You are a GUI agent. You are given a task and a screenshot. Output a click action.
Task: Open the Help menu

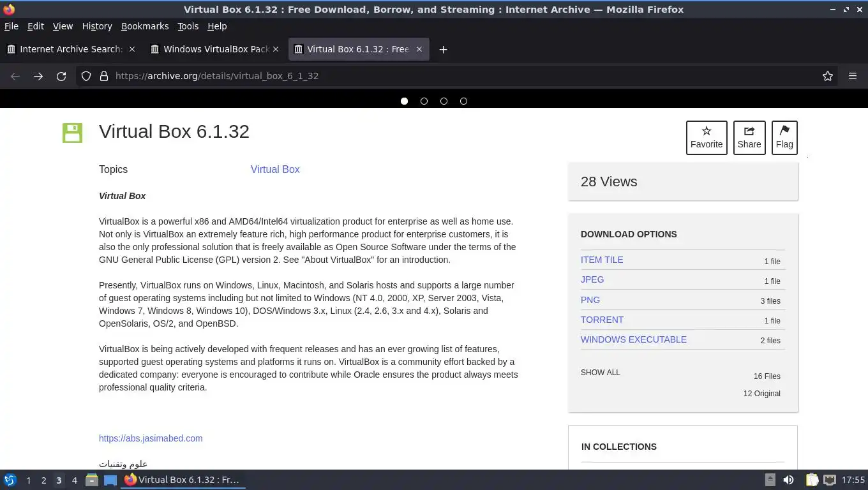point(217,26)
